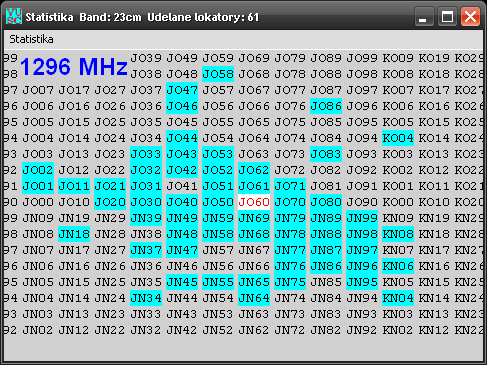487x365 pixels.
Task: Open the Statistika menu
Action: point(31,39)
